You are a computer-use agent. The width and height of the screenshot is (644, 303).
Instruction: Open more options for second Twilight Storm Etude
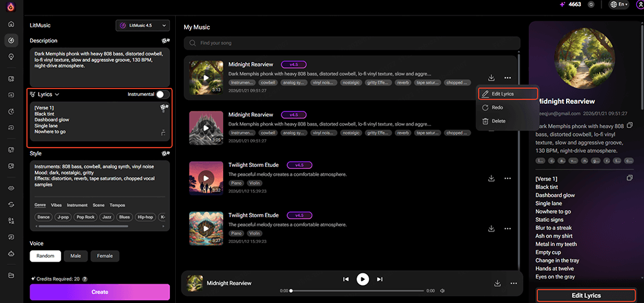click(x=507, y=229)
